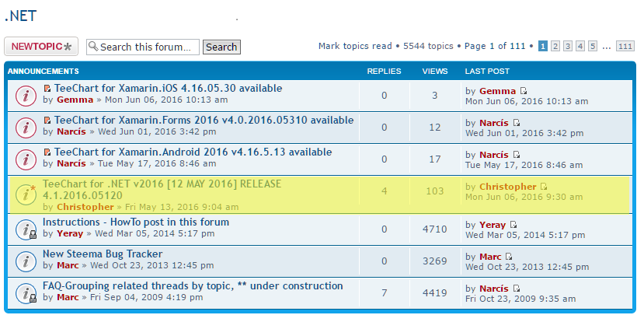Go to page 4
The image size is (644, 315).
coord(580,46)
